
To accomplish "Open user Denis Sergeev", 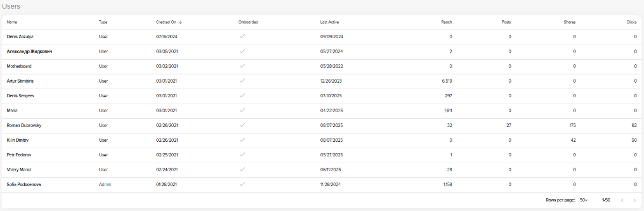I will tap(20, 96).
